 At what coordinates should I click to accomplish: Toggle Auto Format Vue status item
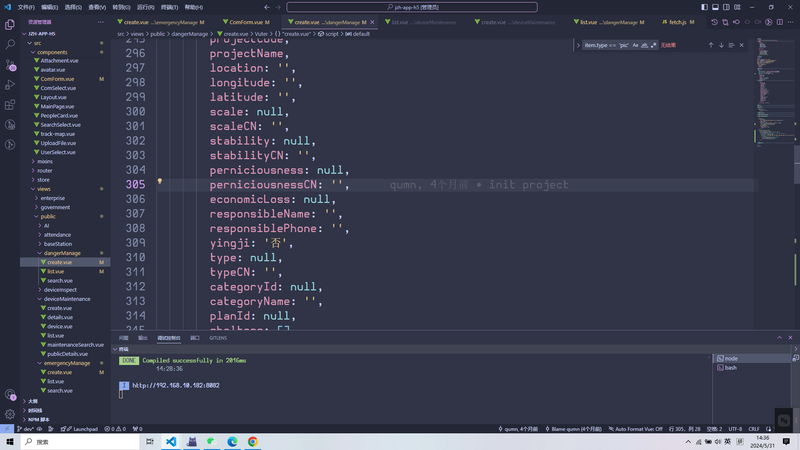635,429
